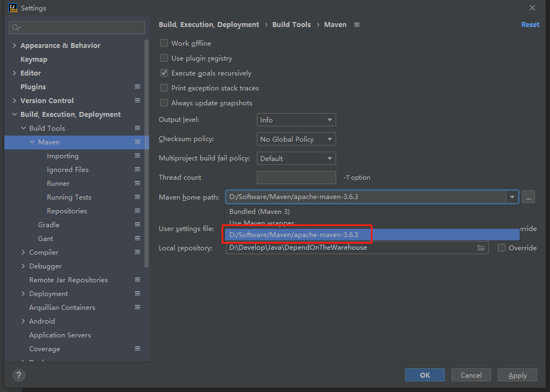Expand the Android node arrow
The image size is (550, 392).
tap(23, 321)
